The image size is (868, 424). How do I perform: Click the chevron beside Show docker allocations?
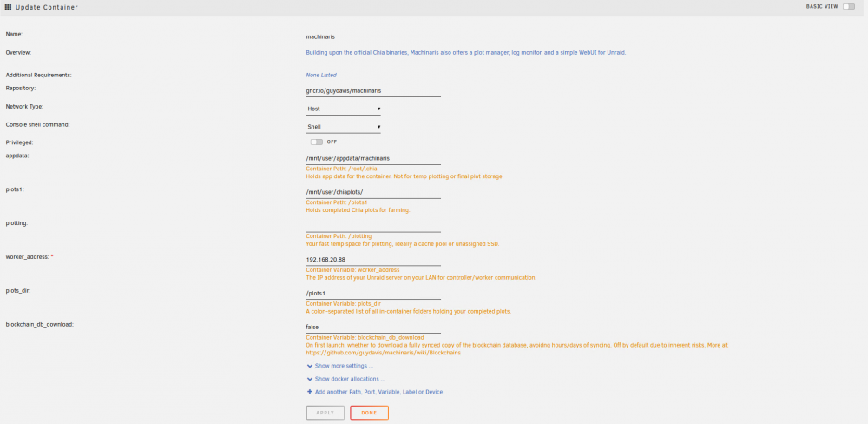pyautogui.click(x=310, y=379)
